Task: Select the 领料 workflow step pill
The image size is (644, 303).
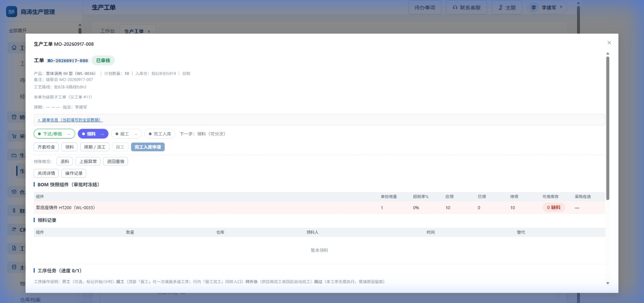Action: tap(93, 134)
